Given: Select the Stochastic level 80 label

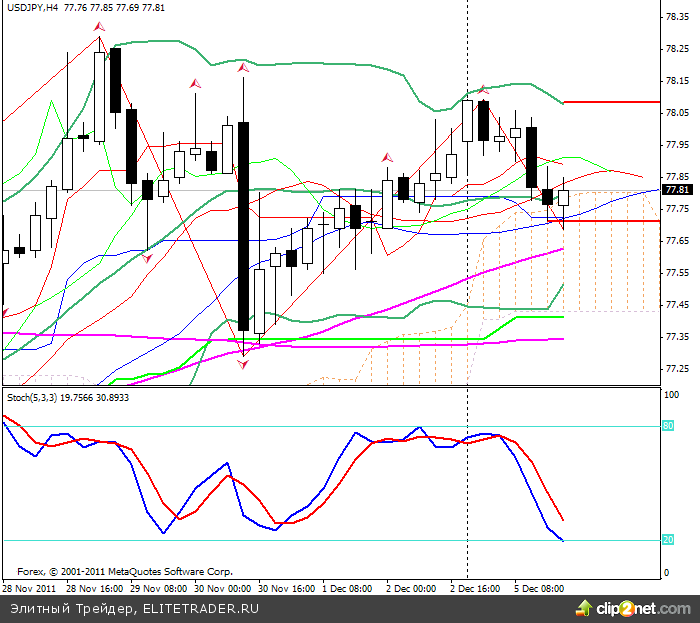Looking at the screenshot, I should click(x=670, y=426).
